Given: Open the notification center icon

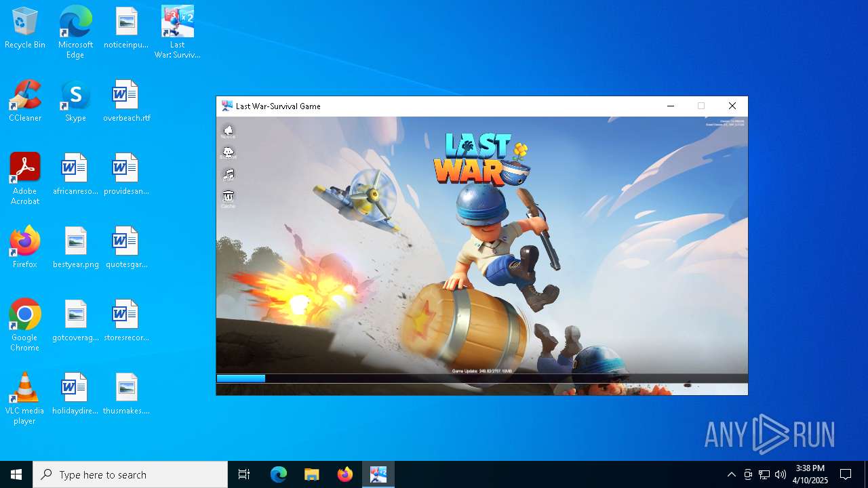Looking at the screenshot, I should (846, 474).
